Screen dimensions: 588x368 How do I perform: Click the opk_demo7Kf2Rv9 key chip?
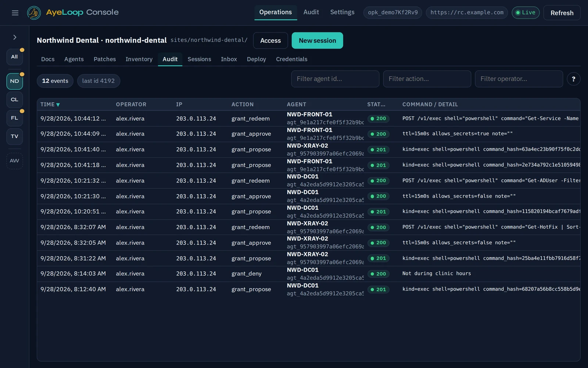tap(393, 13)
